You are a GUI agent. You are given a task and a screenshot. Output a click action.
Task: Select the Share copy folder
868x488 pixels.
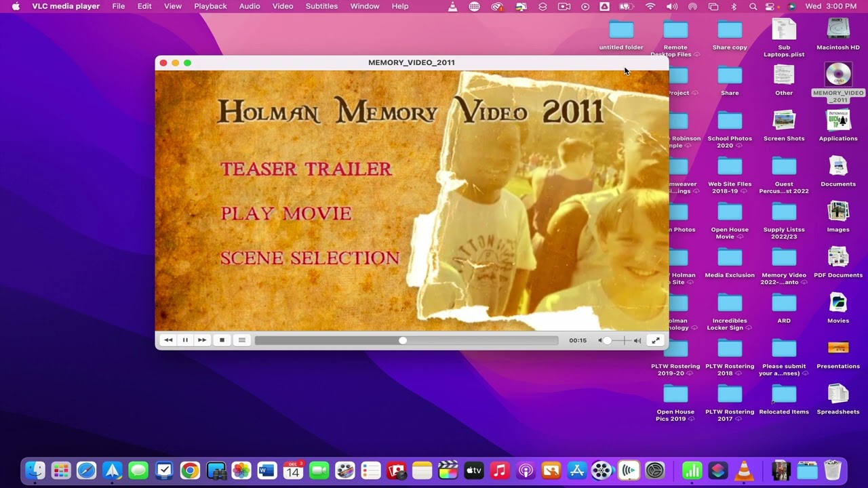click(x=730, y=34)
